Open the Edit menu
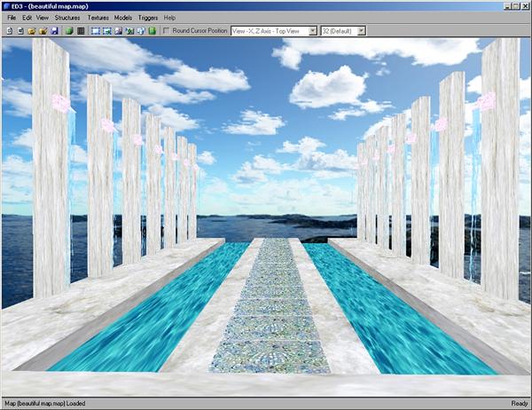This screenshot has width=532, height=410. [27, 18]
